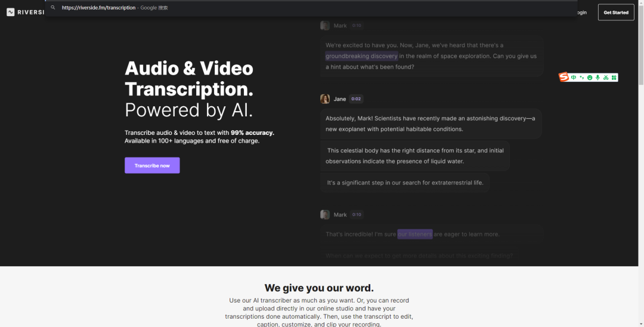
Task: Open the emoji panel in Sogou toolbar
Action: coord(590,78)
